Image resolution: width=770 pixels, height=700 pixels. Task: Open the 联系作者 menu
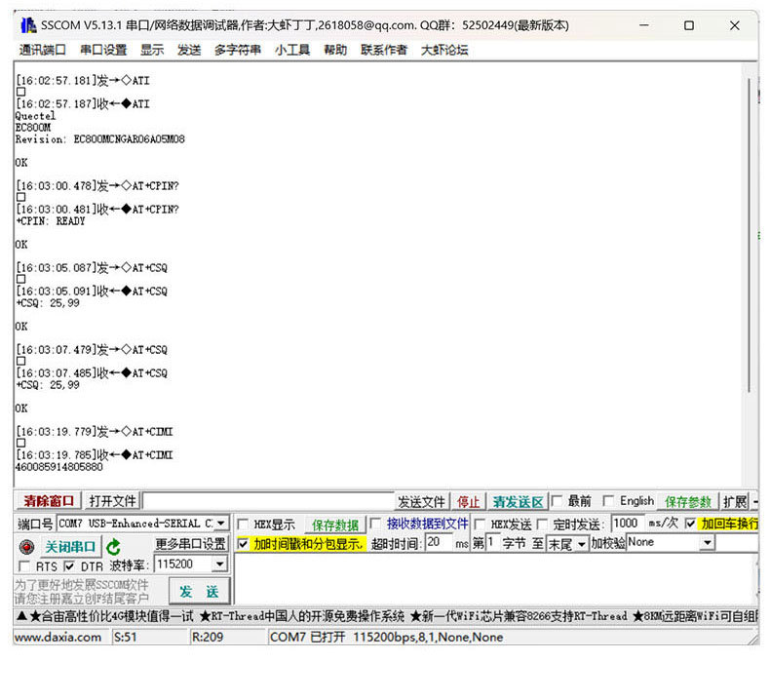pos(384,50)
